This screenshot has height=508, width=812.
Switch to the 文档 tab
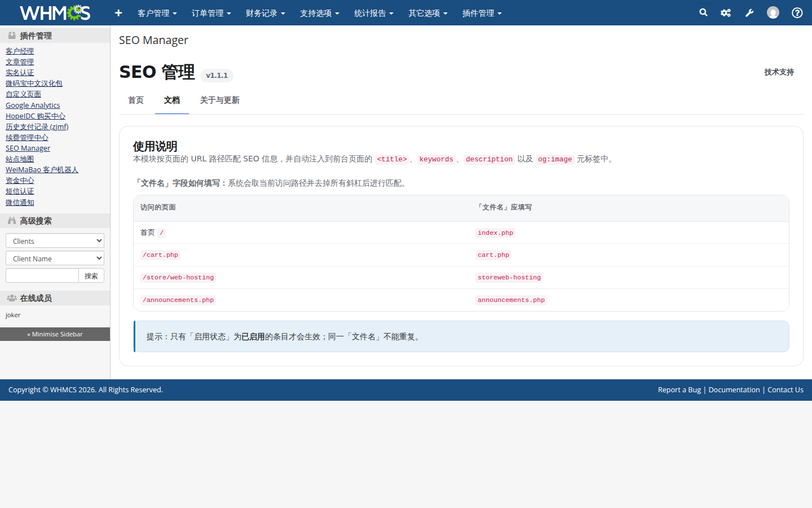coord(172,100)
